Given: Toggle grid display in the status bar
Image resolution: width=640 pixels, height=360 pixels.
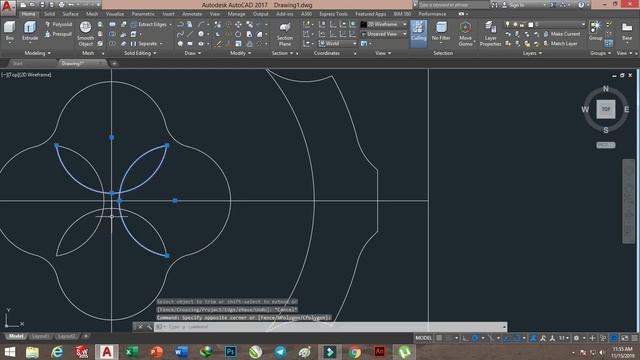Looking at the screenshot, I should point(439,338).
